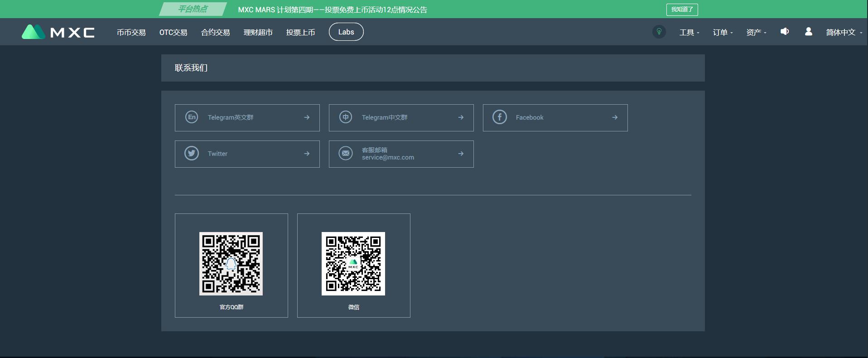
Task: Click the email envelope icon
Action: point(346,153)
